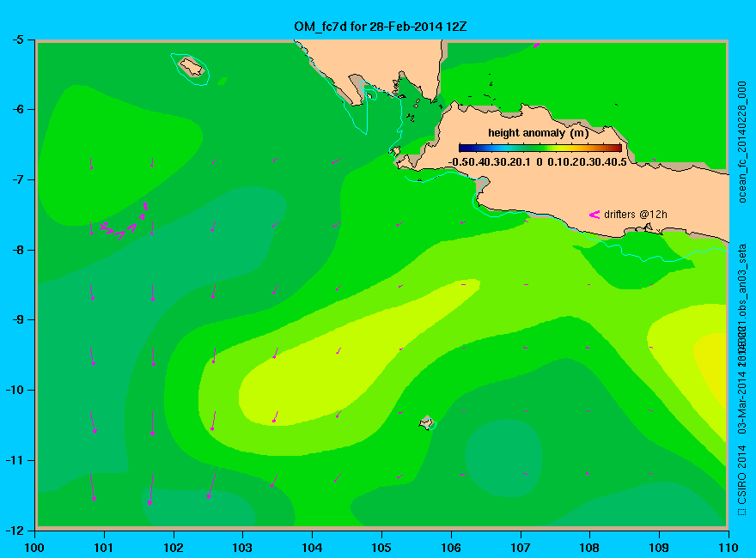Click the x-axis label 101
The height and width of the screenshot is (558, 756).
coord(104,548)
